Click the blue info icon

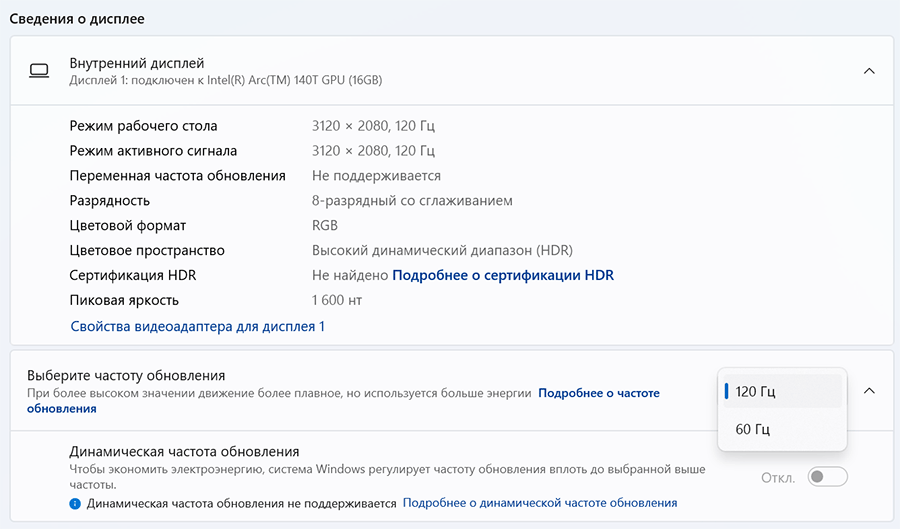point(75,503)
